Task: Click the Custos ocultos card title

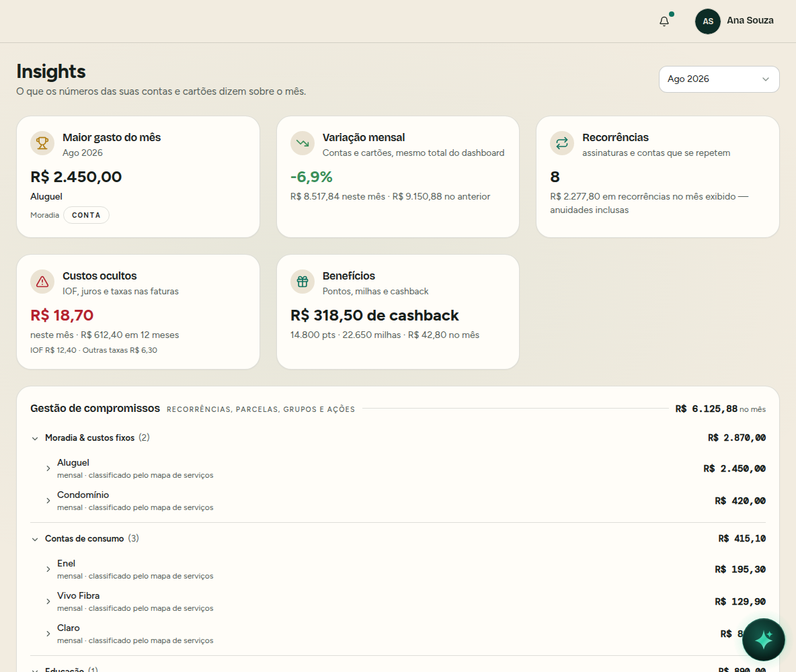Action: [x=99, y=276]
